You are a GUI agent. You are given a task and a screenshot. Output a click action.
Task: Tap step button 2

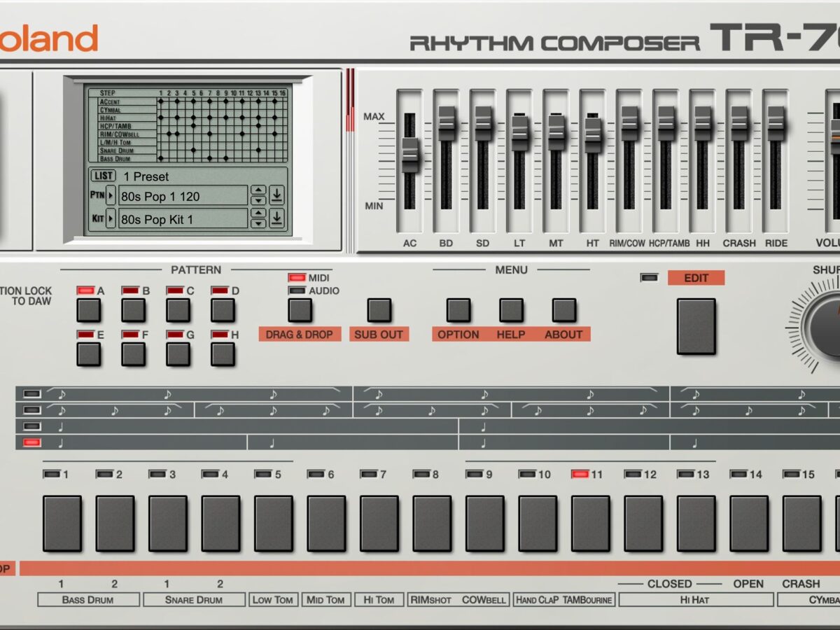115,524
